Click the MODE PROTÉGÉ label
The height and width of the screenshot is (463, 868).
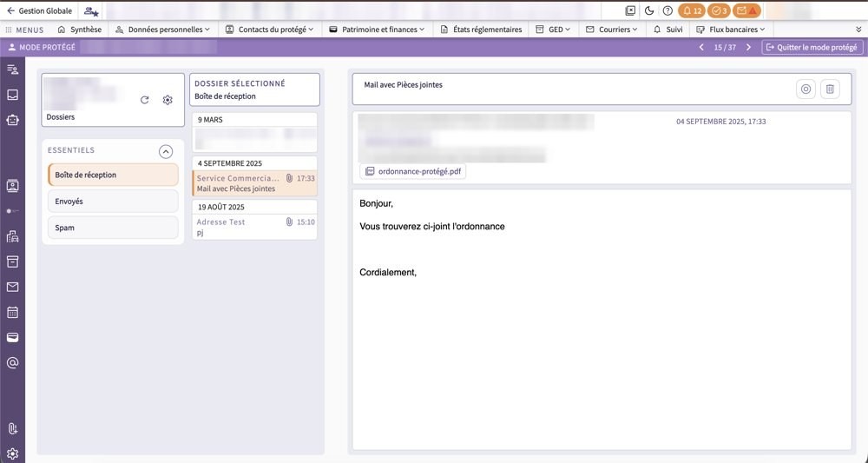[42, 48]
